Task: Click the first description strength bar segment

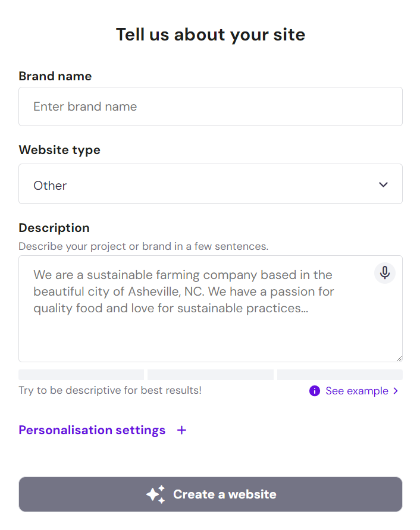Action: (81, 375)
